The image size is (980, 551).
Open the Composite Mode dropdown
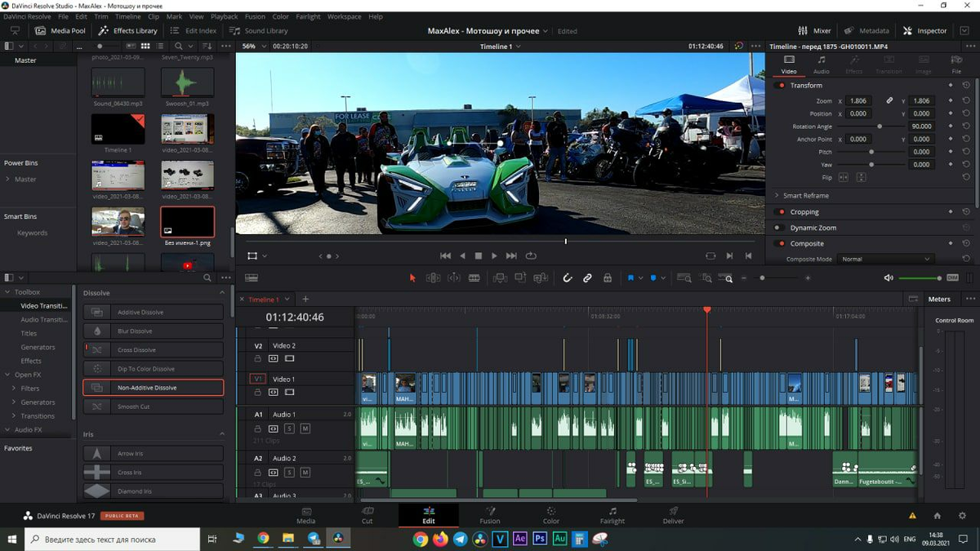coord(885,259)
